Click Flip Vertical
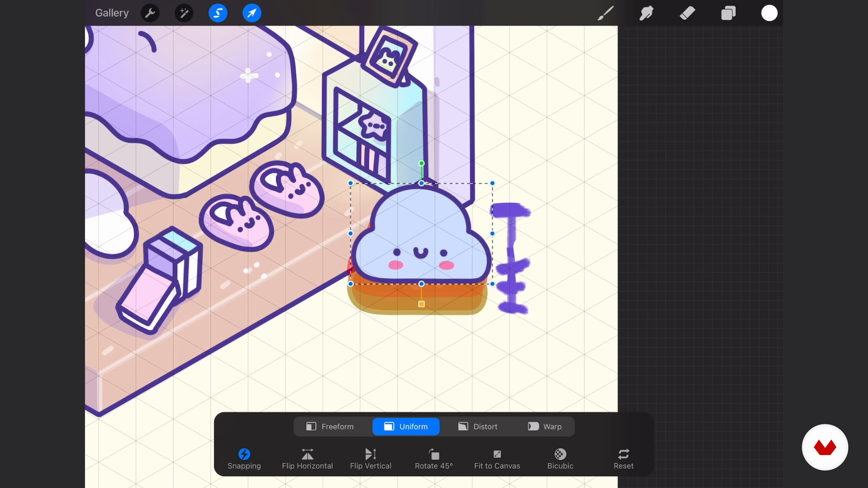Image resolution: width=868 pixels, height=488 pixels. [x=370, y=459]
